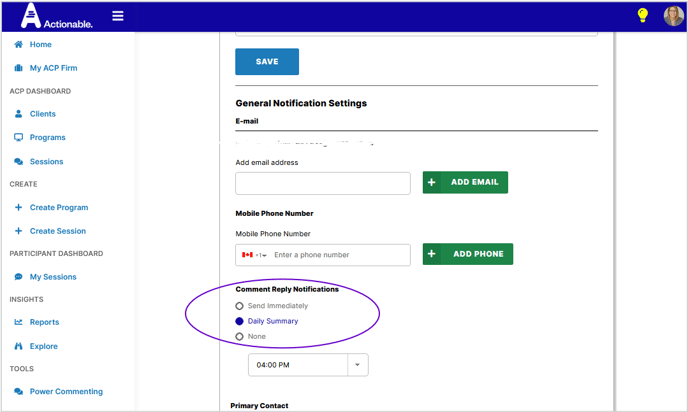This screenshot has height=412, width=688.
Task: Expand the phone country code selector
Action: tap(254, 255)
